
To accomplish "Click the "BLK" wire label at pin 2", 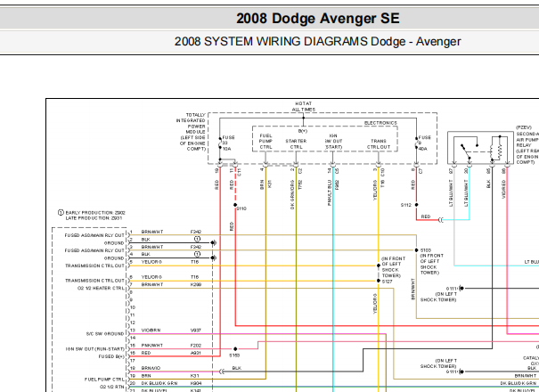I will tap(146, 240).
